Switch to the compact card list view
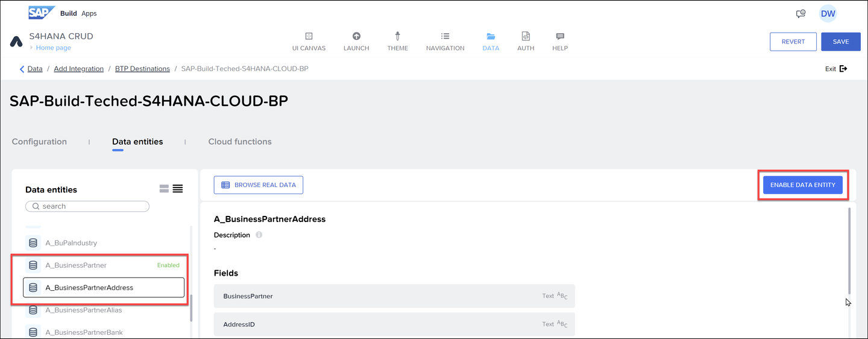This screenshot has height=339, width=868. pyautogui.click(x=164, y=189)
